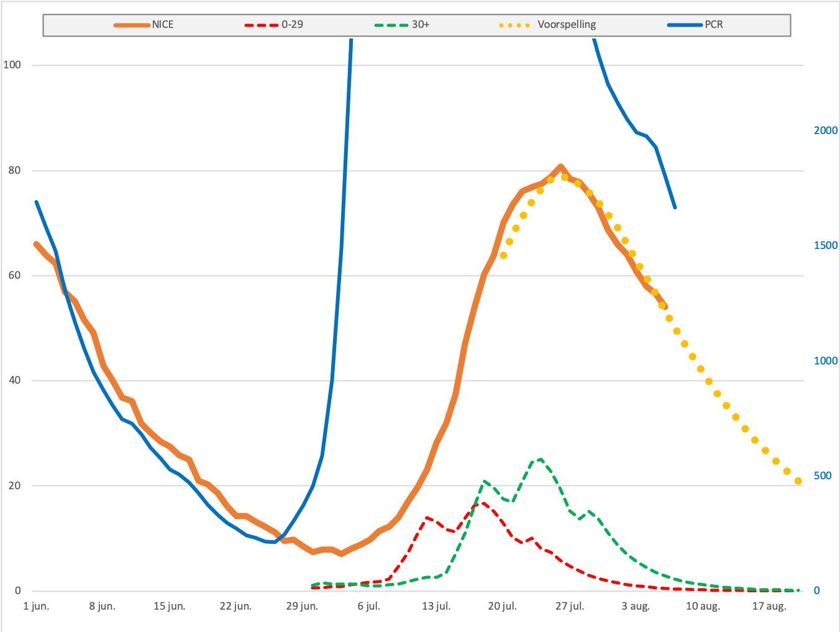Click the orange NICE legend line swatch

(x=132, y=25)
